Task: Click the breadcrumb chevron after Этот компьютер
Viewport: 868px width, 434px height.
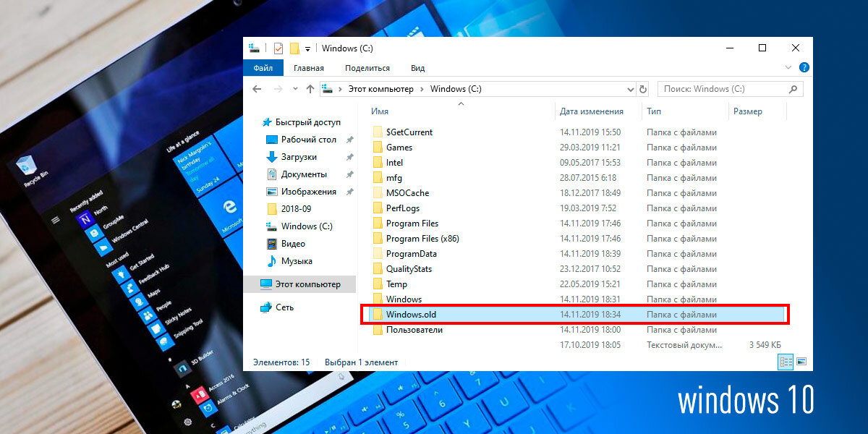Action: (422, 89)
